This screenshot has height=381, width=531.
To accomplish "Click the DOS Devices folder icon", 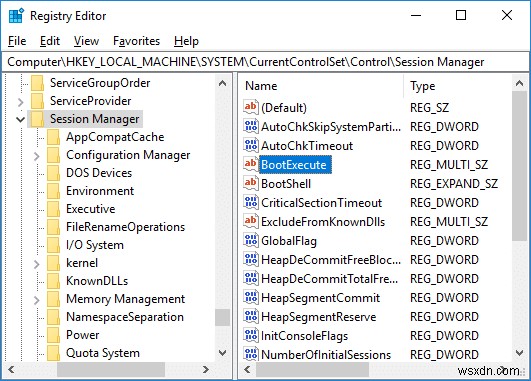I will (x=54, y=173).
